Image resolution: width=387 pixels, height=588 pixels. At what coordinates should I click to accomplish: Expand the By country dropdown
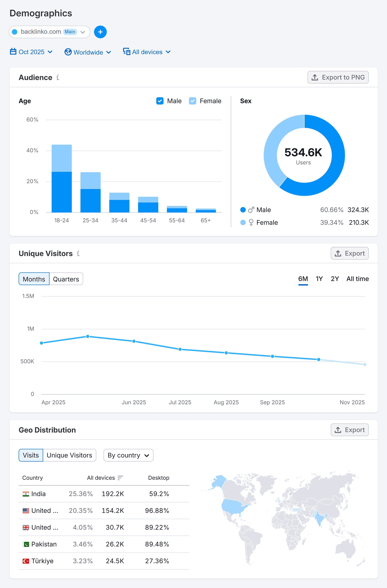click(128, 455)
